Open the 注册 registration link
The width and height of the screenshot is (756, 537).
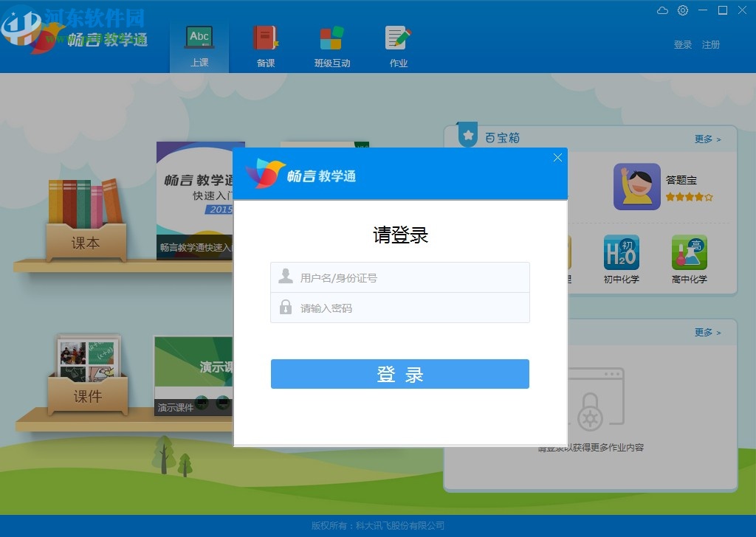tap(711, 44)
